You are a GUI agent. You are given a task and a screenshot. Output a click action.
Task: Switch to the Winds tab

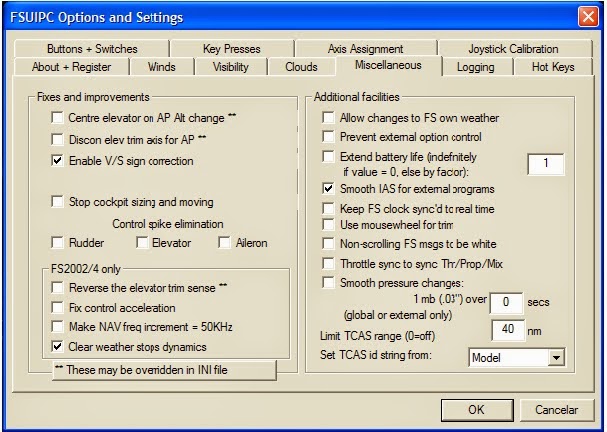[x=161, y=67]
